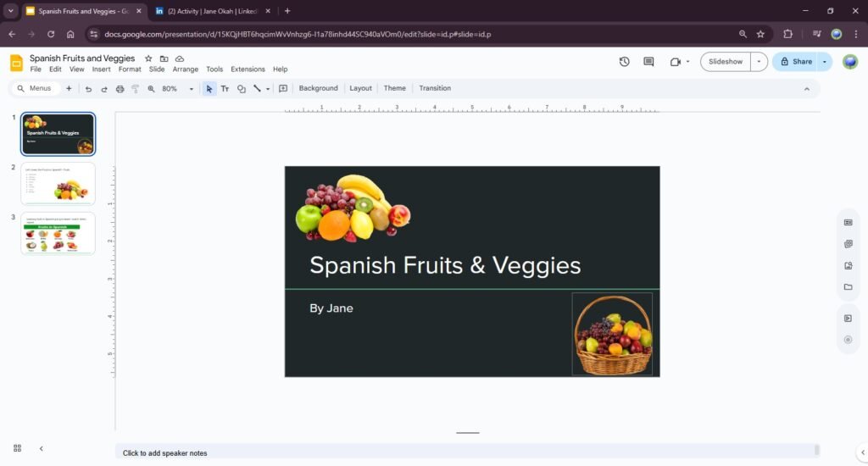Toggle grid view at bottom left
Screen dimensions: 868x466
17,448
